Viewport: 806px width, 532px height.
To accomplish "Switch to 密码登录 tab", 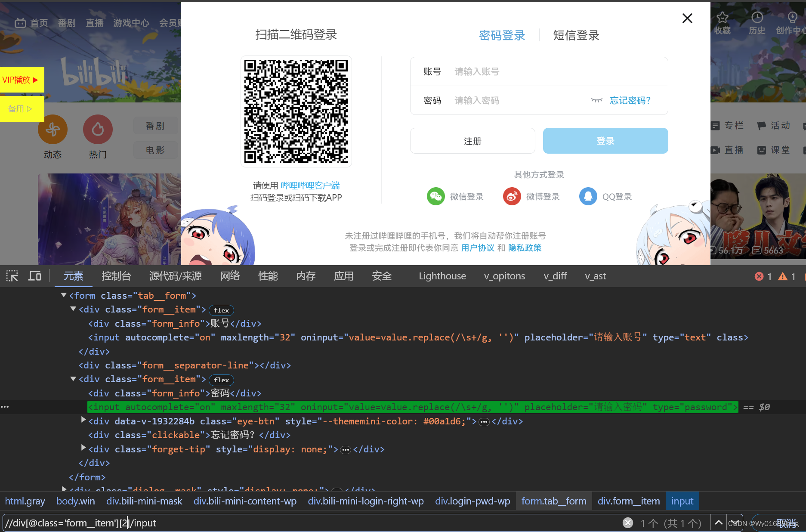I will [x=502, y=35].
